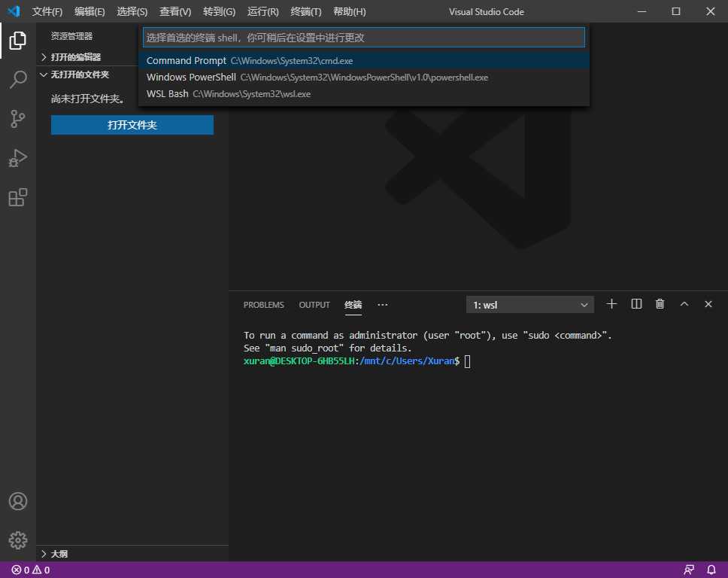Image resolution: width=728 pixels, height=578 pixels.
Task: Click the errors count in status bar
Action: pyautogui.click(x=20, y=570)
